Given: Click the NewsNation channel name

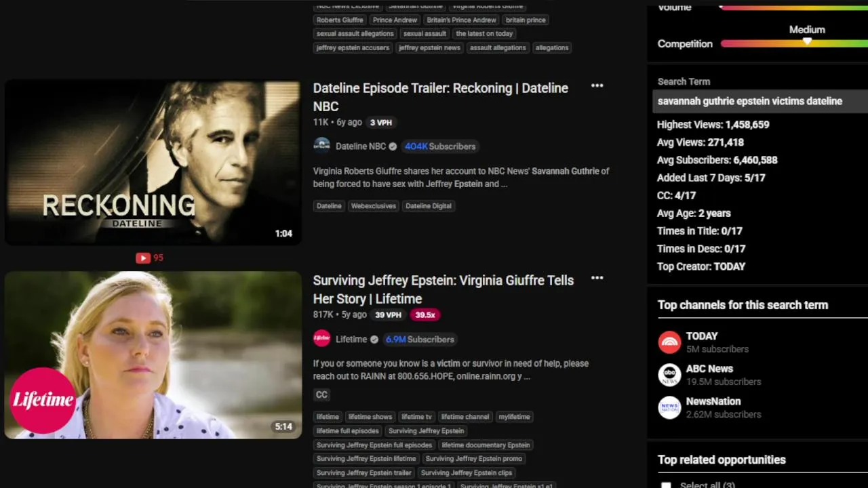Looking at the screenshot, I should pyautogui.click(x=713, y=401).
